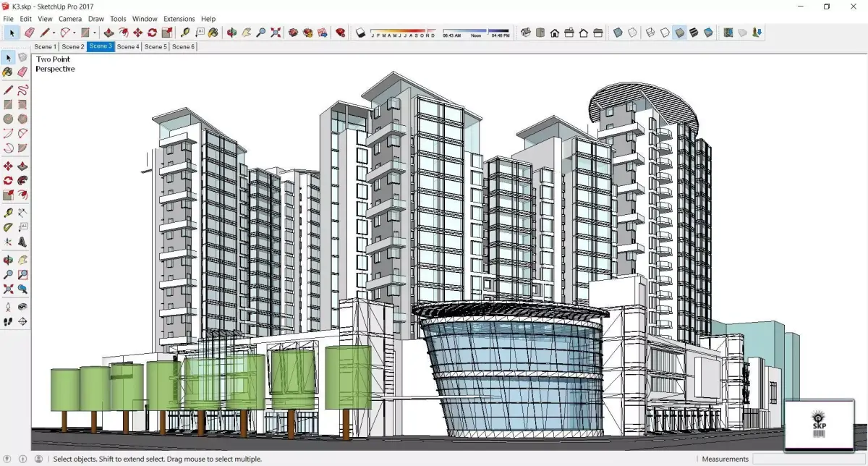Open the Help menu

click(208, 19)
